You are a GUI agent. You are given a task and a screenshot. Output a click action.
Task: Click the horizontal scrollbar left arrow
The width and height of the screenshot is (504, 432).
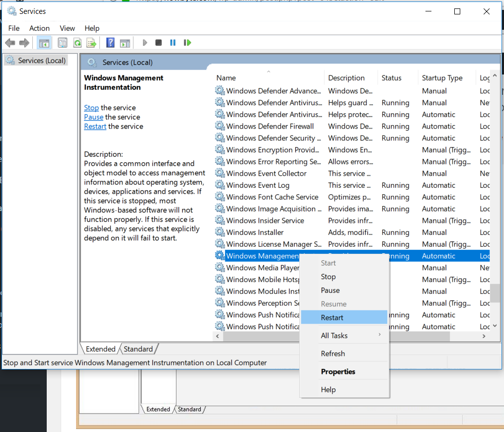click(x=218, y=336)
